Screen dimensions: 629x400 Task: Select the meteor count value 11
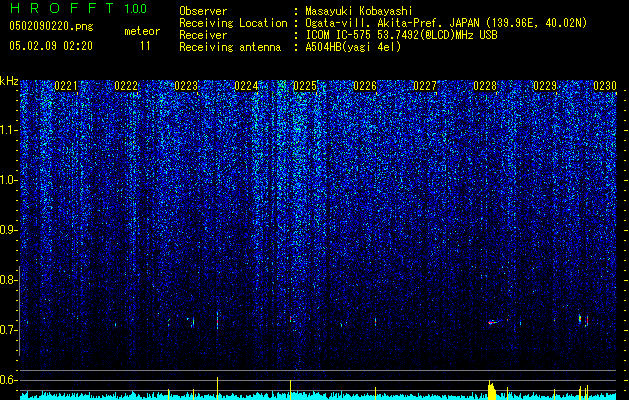coord(145,46)
